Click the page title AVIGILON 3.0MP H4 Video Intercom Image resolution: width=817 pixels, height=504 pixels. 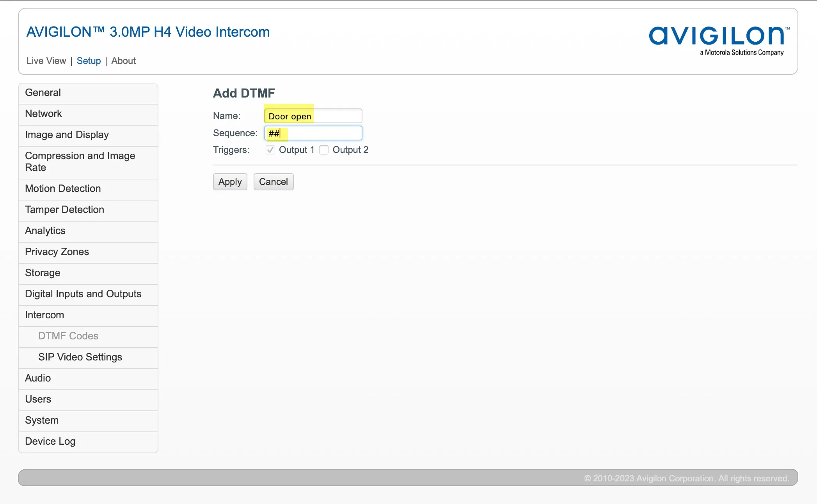[x=148, y=32]
